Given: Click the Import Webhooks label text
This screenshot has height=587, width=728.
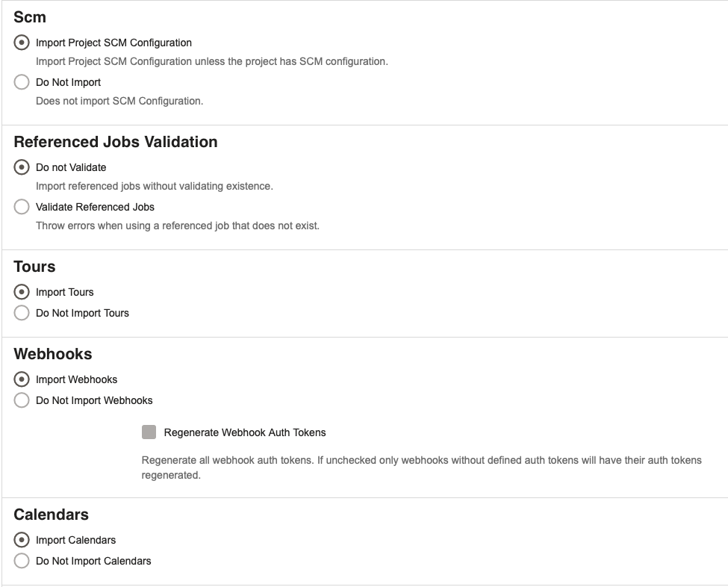Looking at the screenshot, I should click(x=76, y=379).
